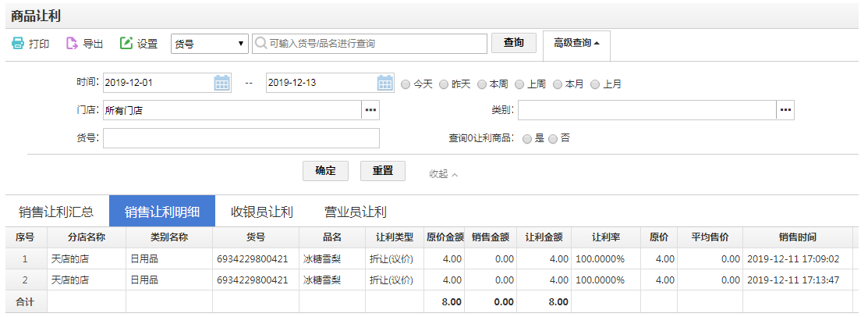Image resolution: width=868 pixels, height=317 pixels.
Task: Click the 平均售价 column header
Action: (710, 237)
